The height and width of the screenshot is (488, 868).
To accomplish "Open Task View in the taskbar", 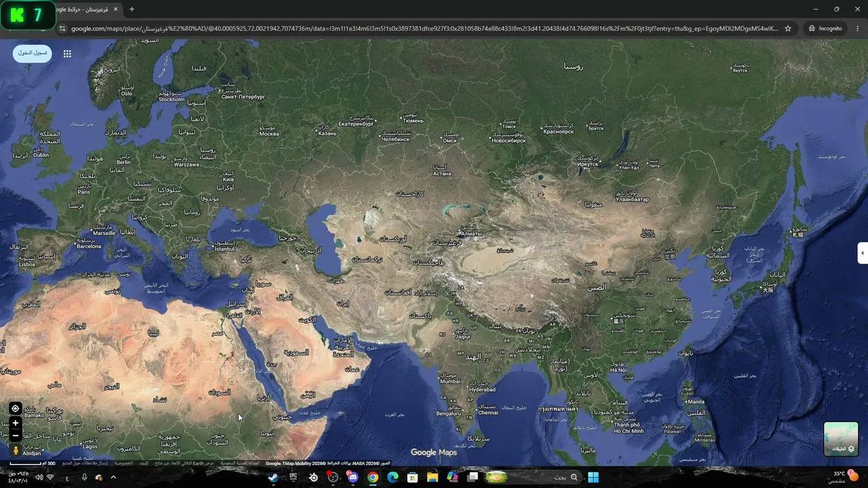I will click(x=473, y=477).
